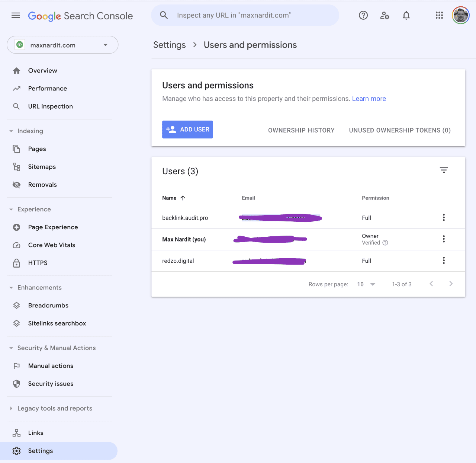Viewport: 476px width, 463px height.
Task: Open options menu for redzo.digital
Action: point(444,261)
